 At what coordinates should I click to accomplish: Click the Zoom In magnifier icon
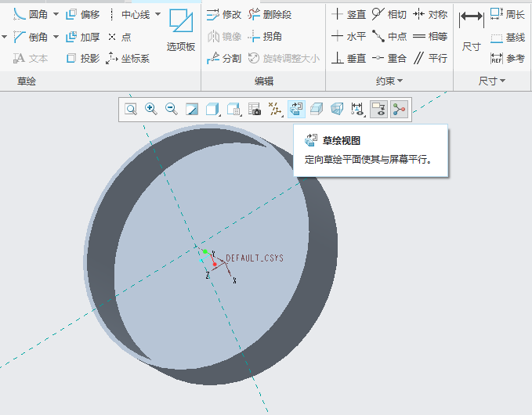[151, 109]
